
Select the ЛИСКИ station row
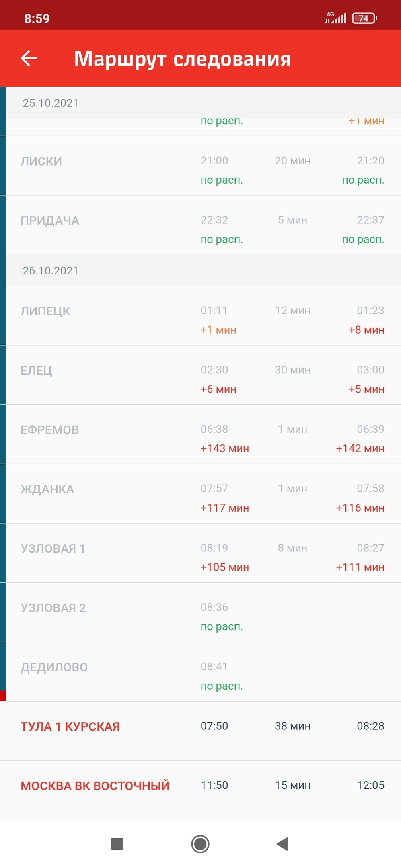(41, 162)
